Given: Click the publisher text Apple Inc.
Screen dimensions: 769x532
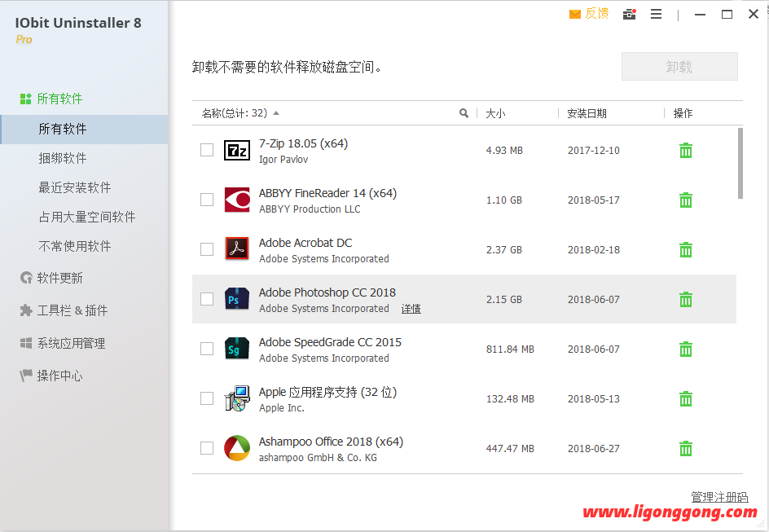Looking at the screenshot, I should tap(282, 408).
